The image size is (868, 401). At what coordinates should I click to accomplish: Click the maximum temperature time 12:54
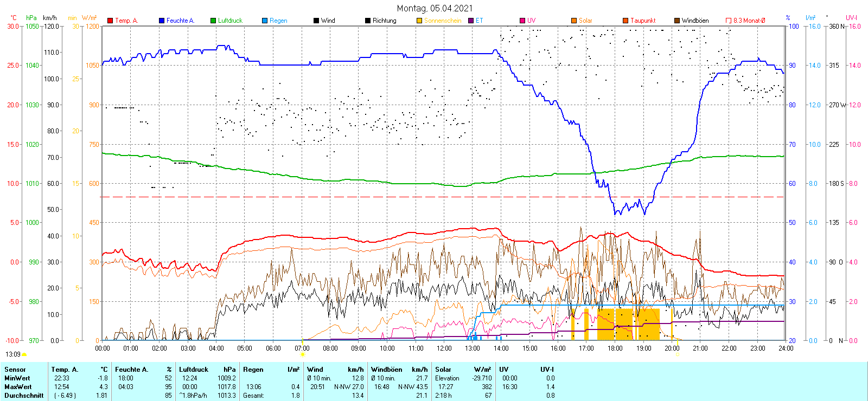[x=62, y=387]
